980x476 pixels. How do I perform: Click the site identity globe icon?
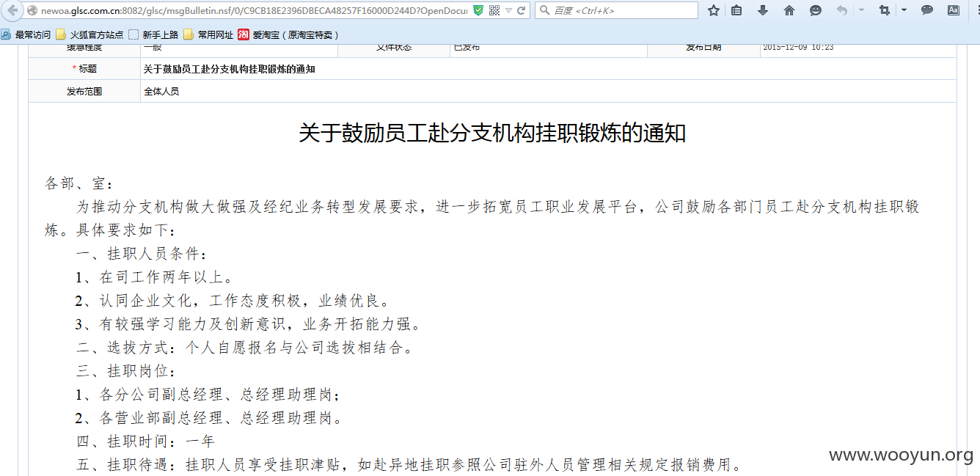[x=32, y=11]
